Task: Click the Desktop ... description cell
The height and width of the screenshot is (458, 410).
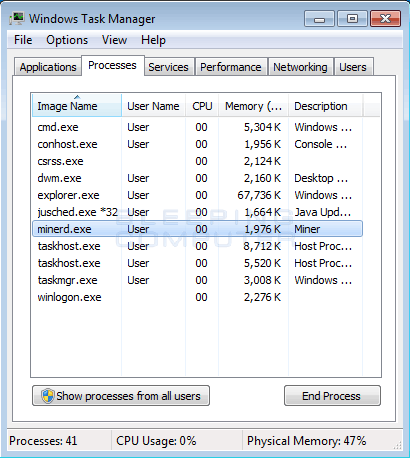Action: (x=321, y=178)
